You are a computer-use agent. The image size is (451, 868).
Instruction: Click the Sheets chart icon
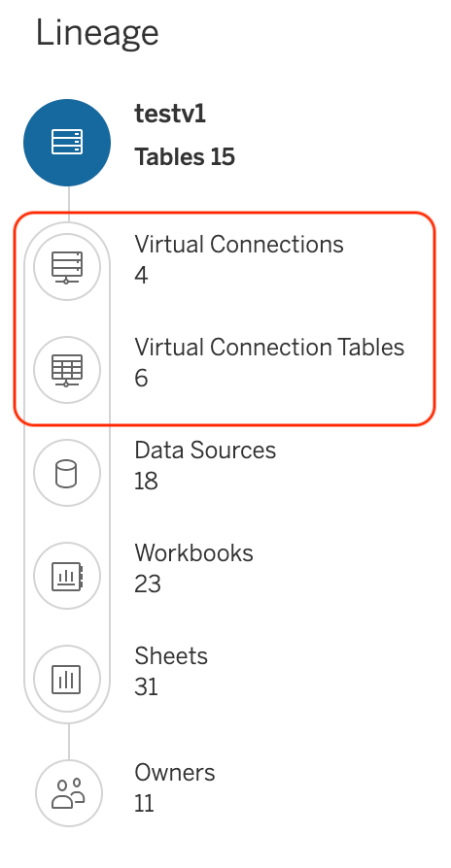click(67, 679)
